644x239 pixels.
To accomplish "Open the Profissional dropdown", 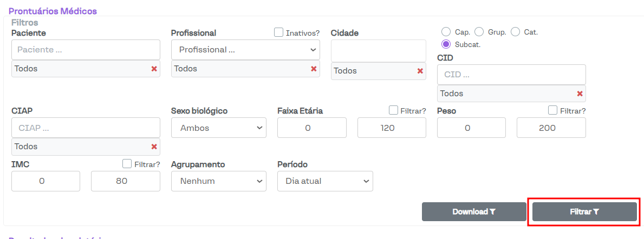I will [x=245, y=50].
